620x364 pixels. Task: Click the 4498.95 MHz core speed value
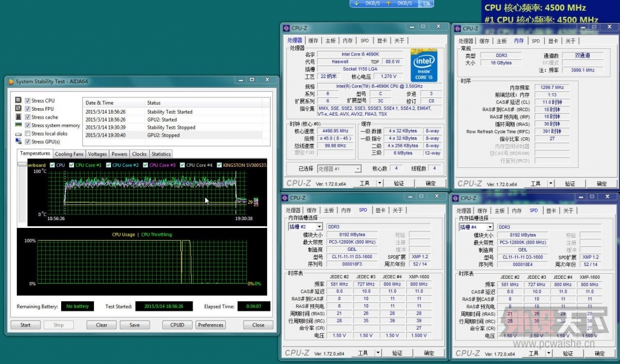point(335,131)
